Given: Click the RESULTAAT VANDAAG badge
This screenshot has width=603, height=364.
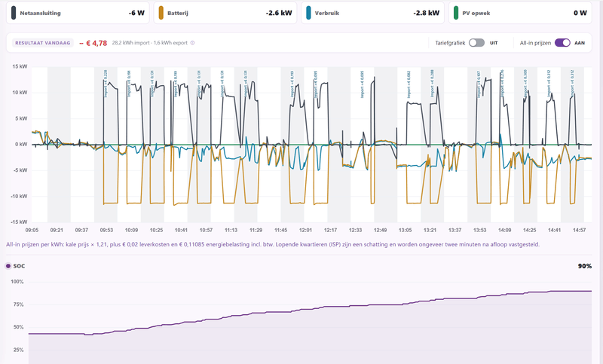Looking at the screenshot, I should pyautogui.click(x=43, y=43).
